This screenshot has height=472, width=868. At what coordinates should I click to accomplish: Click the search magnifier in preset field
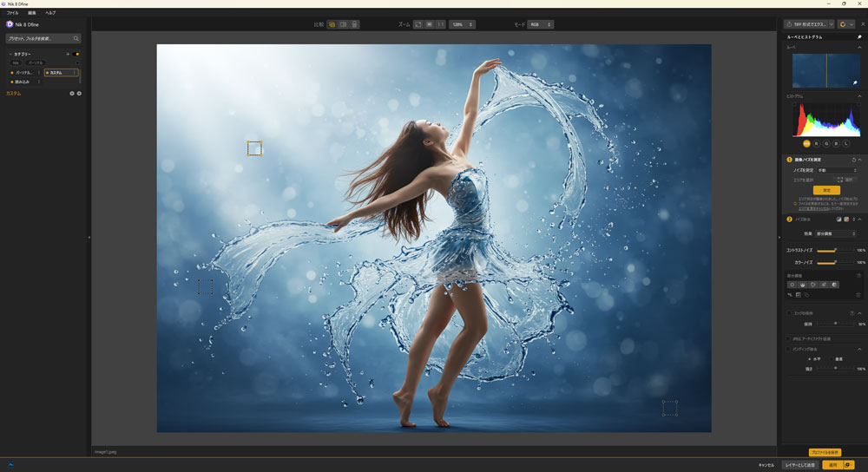click(76, 39)
